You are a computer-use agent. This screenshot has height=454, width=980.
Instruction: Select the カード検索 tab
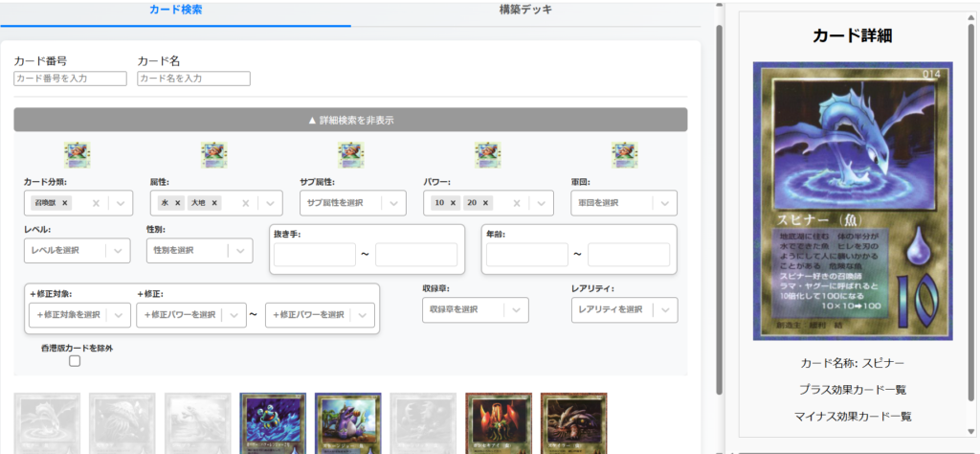click(175, 10)
